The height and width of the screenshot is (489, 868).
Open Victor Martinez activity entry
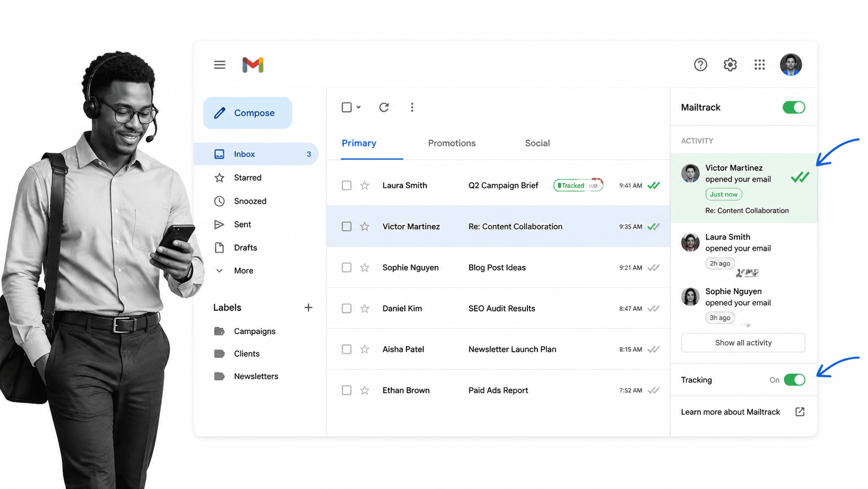point(744,188)
